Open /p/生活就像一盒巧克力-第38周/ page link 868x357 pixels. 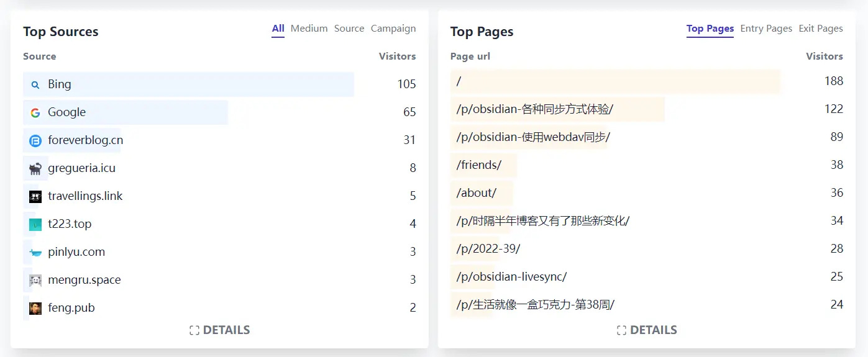click(x=536, y=305)
